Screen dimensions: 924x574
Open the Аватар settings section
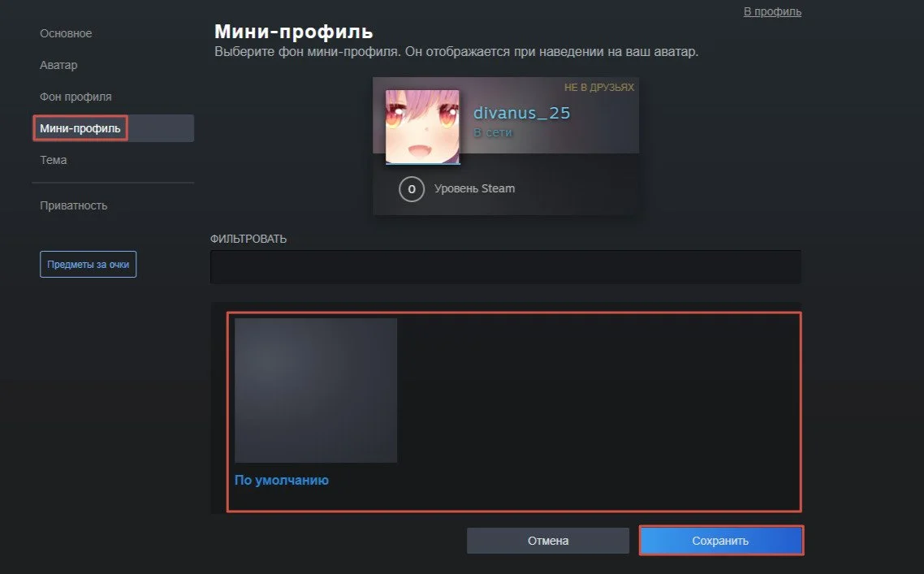(58, 65)
